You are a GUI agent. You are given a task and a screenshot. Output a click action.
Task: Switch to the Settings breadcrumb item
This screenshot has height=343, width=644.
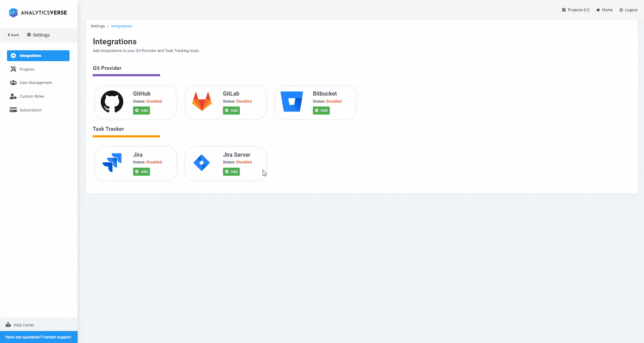point(98,26)
